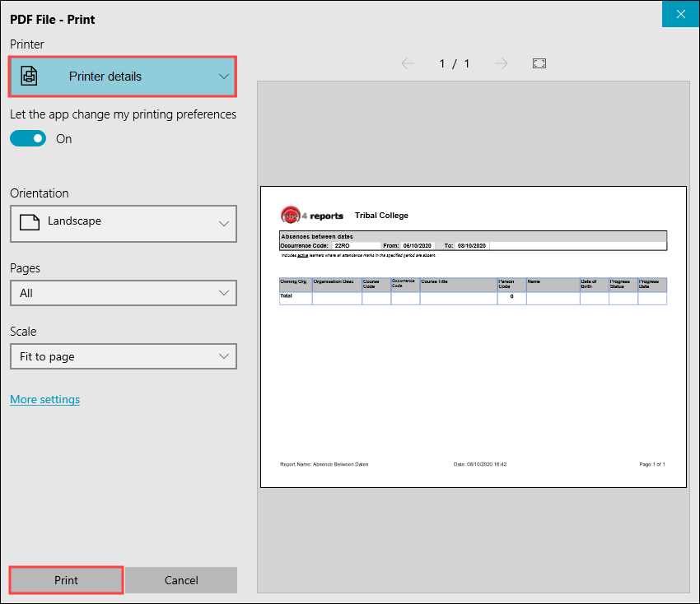This screenshot has width=700, height=604.
Task: Click the 1 / 1 page indicator
Action: click(453, 63)
